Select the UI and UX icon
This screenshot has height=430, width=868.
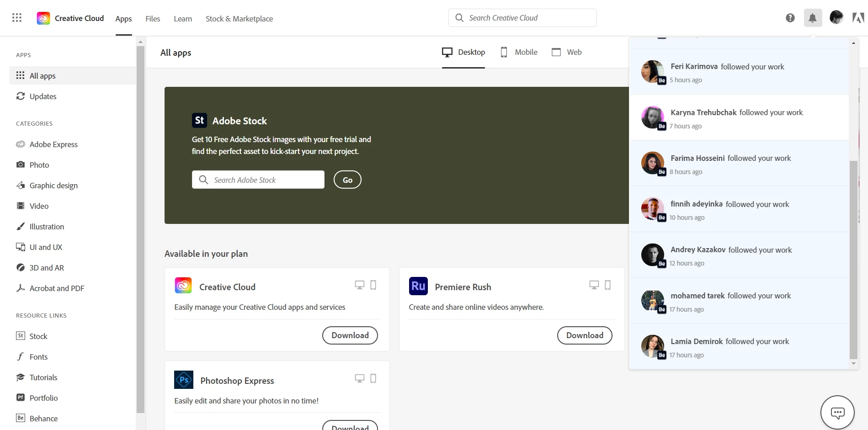21,247
